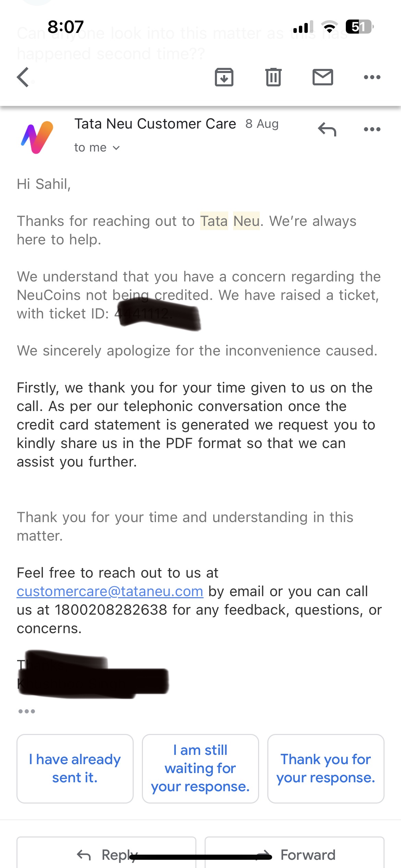The image size is (401, 868).
Task: Archive this email with the archive icon
Action: (x=224, y=77)
